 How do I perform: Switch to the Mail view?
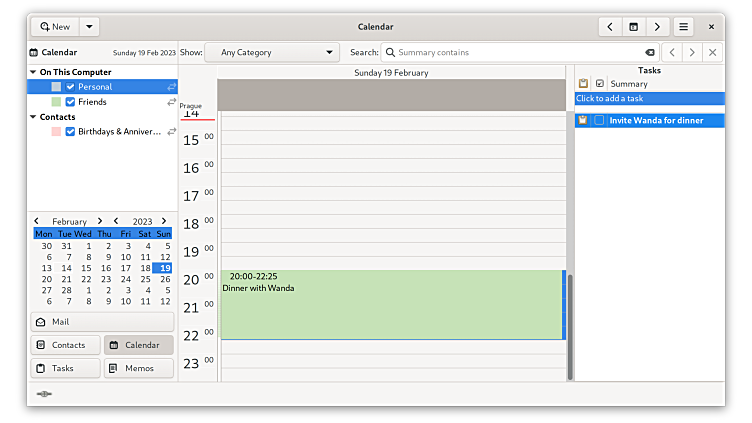[x=101, y=322]
